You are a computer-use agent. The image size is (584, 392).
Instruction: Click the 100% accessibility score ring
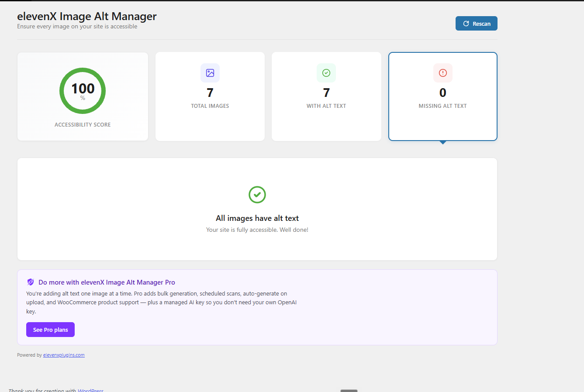pos(83,91)
